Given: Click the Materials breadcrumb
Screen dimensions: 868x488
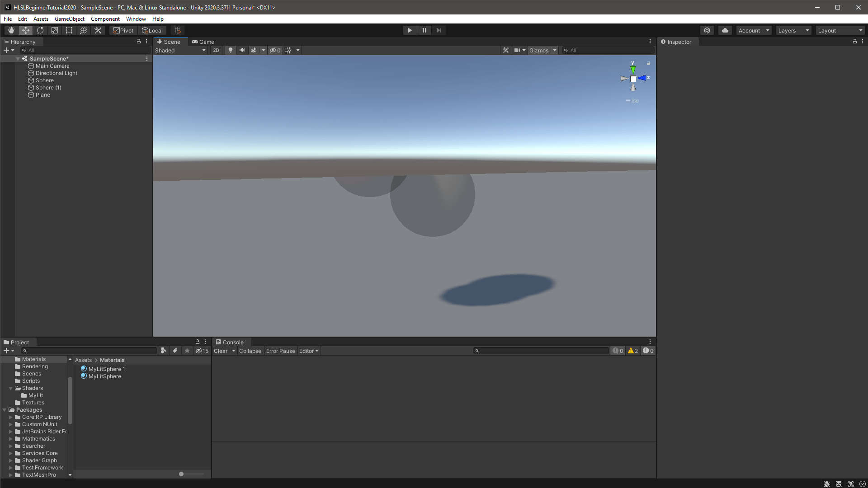Looking at the screenshot, I should click(112, 360).
